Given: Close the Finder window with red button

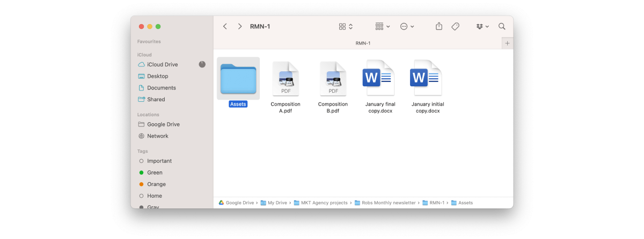Looking at the screenshot, I should click(142, 26).
